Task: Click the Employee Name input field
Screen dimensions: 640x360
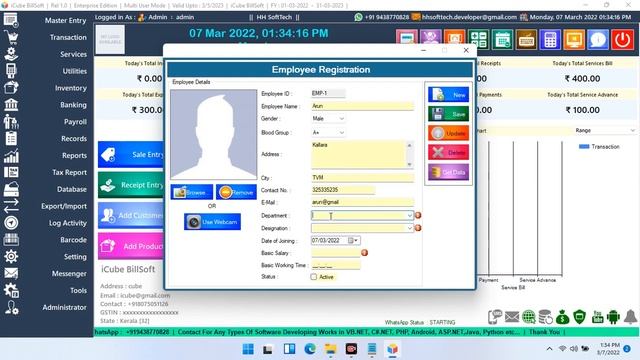Action: [362, 106]
